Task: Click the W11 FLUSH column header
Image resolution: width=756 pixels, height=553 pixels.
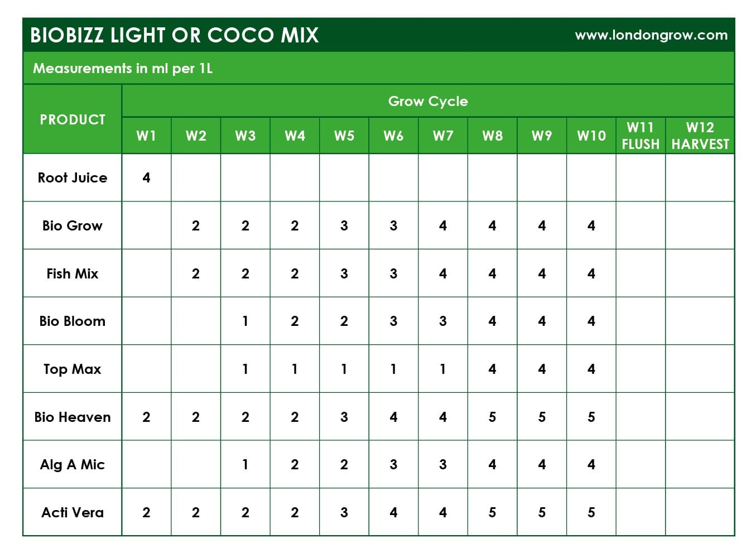Action: pos(641,136)
